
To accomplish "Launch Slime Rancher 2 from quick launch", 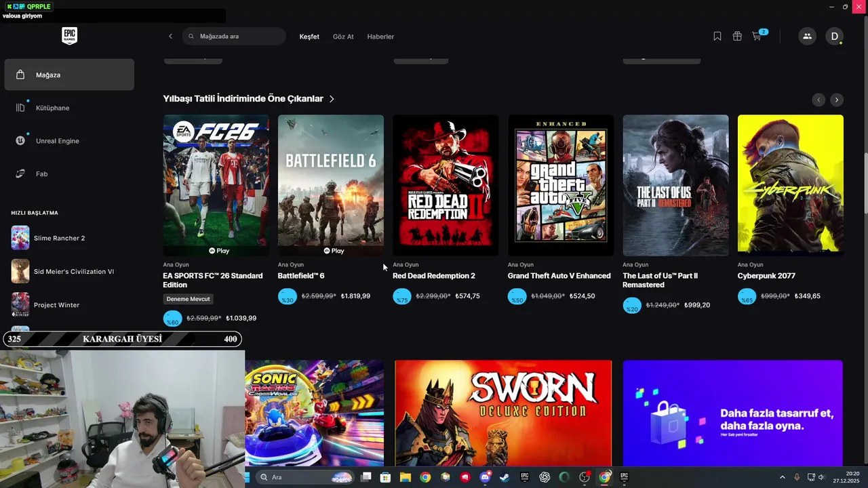I will pos(48,239).
